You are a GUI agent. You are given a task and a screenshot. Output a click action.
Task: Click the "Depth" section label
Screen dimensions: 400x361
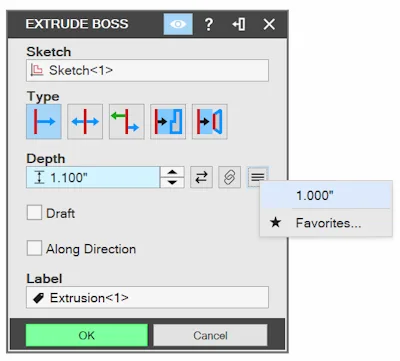click(x=46, y=159)
